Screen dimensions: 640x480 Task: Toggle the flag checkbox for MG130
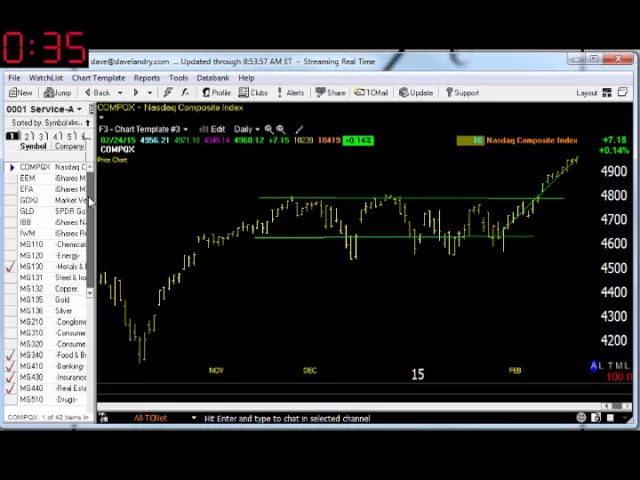click(x=11, y=267)
